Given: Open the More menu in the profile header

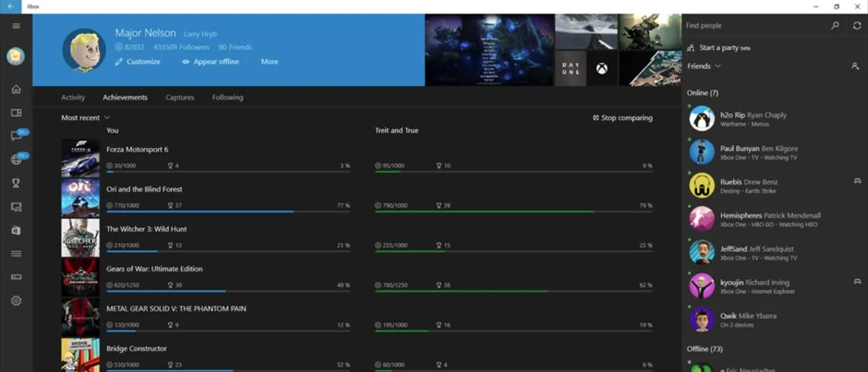Looking at the screenshot, I should (x=269, y=62).
